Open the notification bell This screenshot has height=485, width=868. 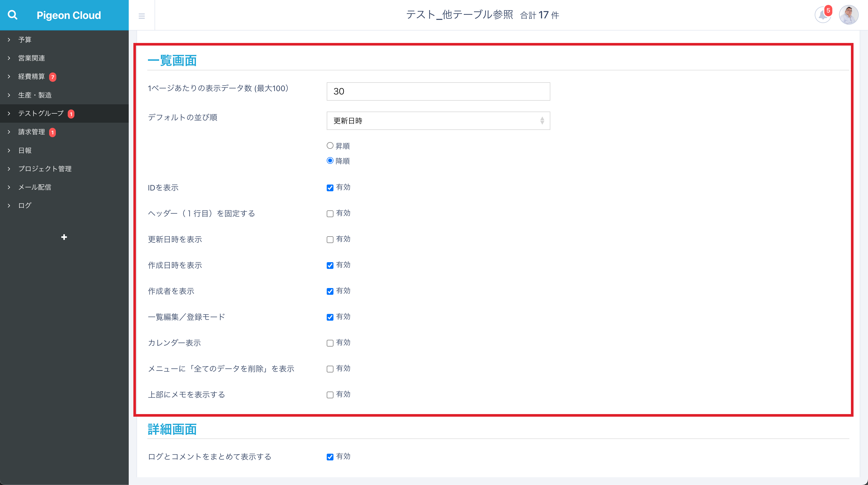pyautogui.click(x=823, y=15)
